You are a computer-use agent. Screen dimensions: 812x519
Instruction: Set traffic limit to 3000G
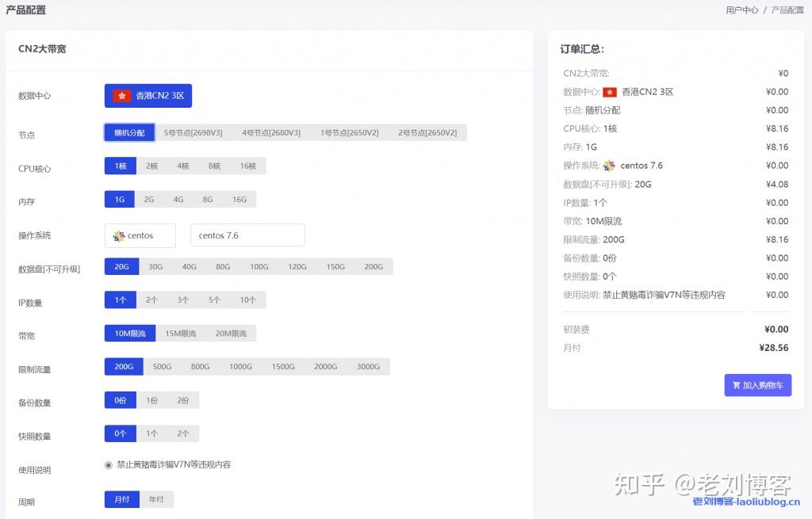point(368,366)
